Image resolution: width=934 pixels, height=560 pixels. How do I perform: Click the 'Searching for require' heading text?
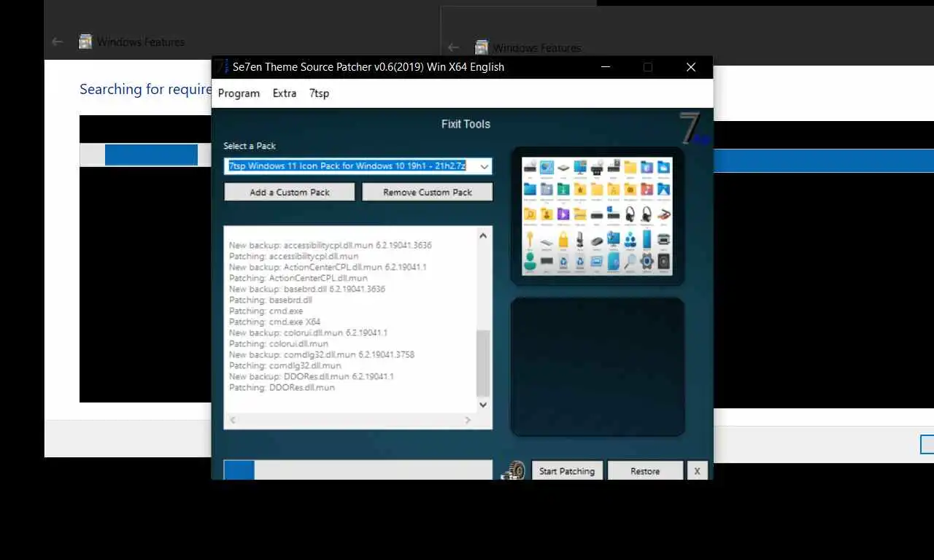coord(145,89)
